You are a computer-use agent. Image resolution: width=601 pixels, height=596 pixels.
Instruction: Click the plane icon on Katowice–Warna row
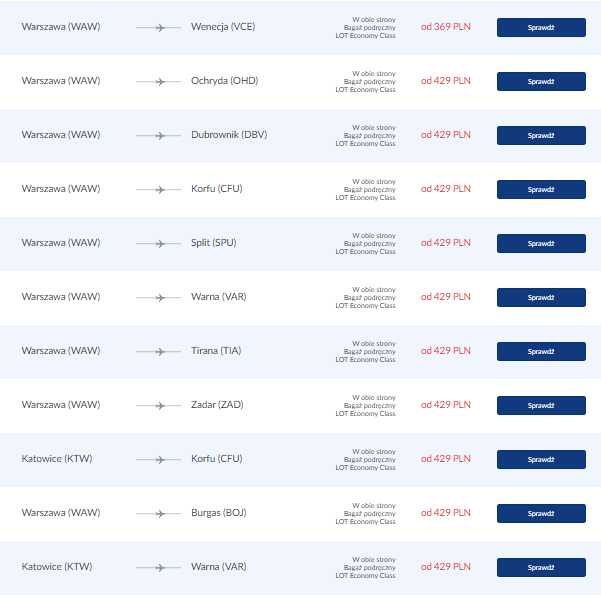[158, 568]
